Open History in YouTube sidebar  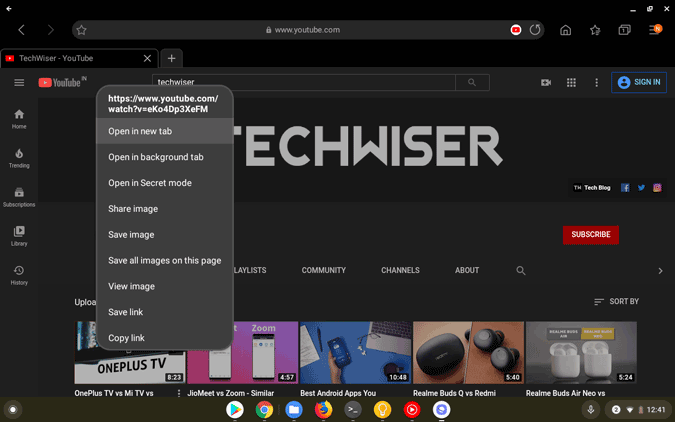point(19,275)
